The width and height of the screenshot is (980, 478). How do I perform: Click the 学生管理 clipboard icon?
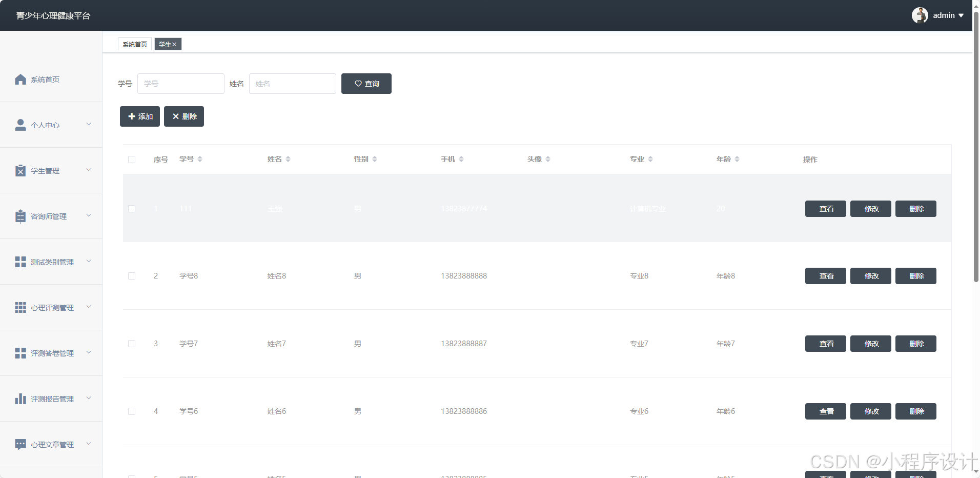(x=21, y=171)
